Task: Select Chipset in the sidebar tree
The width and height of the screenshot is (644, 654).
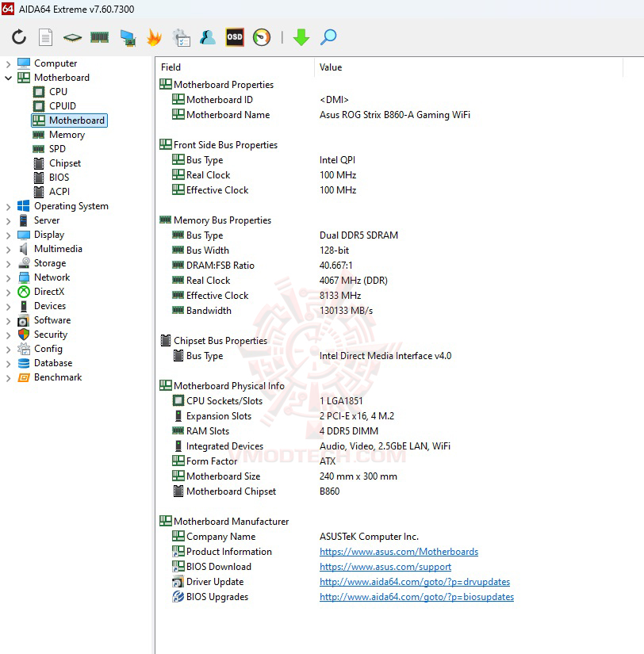Action: pyautogui.click(x=65, y=163)
